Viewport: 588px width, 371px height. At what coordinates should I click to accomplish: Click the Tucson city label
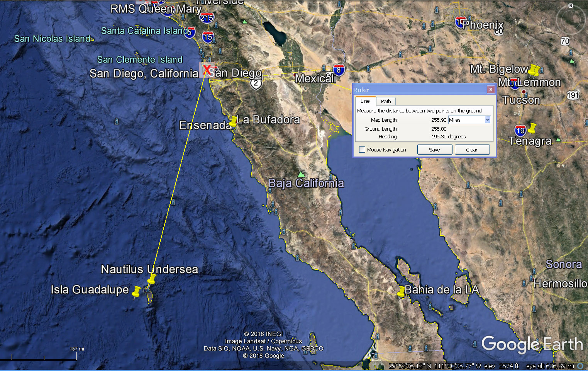click(521, 100)
